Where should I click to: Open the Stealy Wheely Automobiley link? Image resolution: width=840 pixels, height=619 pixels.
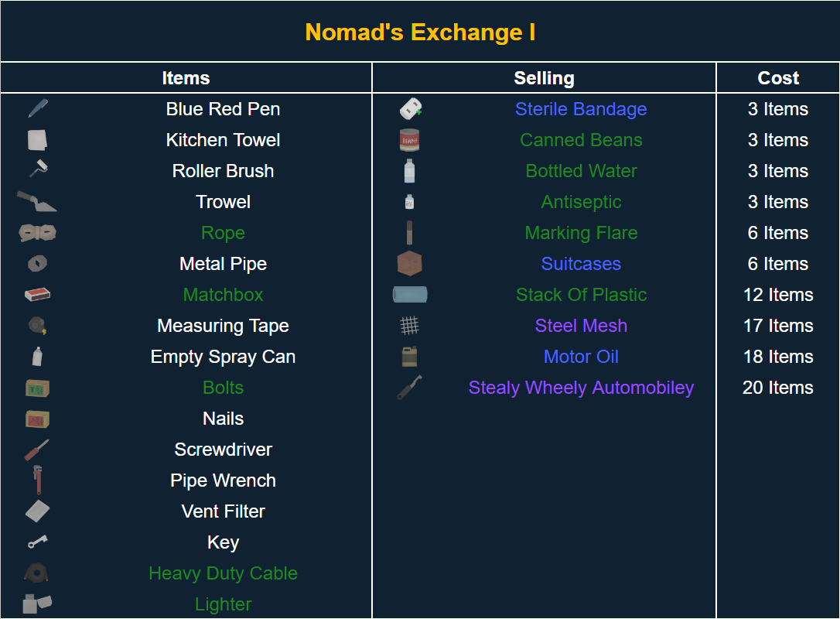pos(581,388)
